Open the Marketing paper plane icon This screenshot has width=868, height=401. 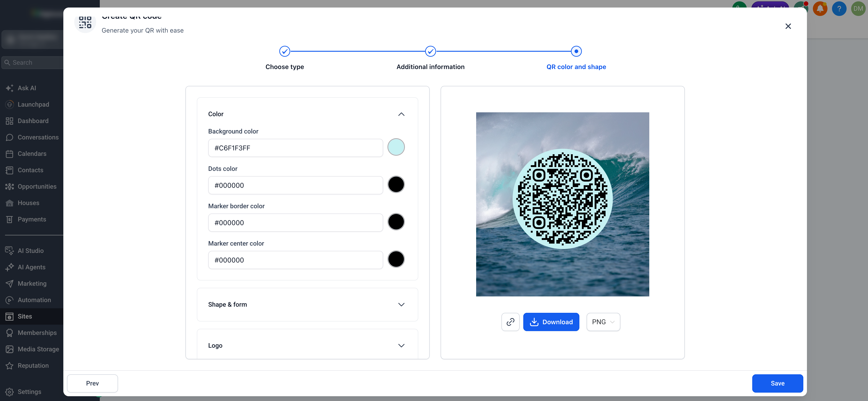coord(9,284)
